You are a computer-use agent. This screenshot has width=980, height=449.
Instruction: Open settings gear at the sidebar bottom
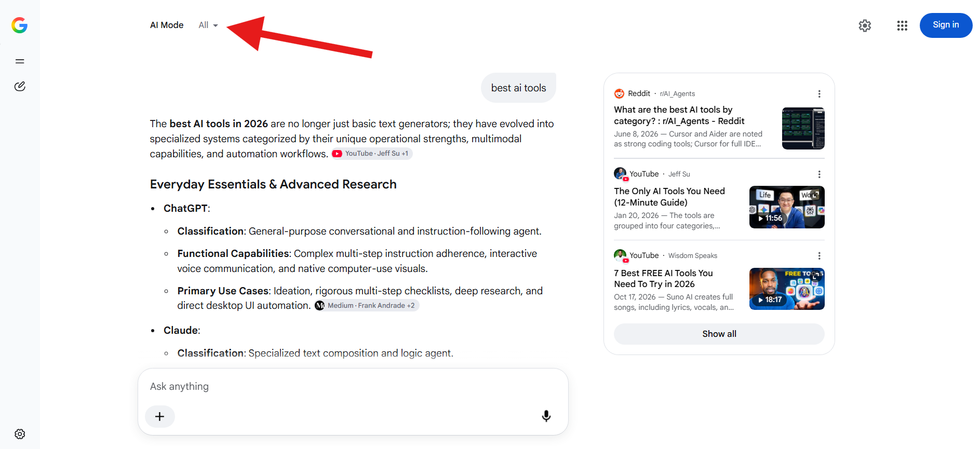pyautogui.click(x=20, y=434)
